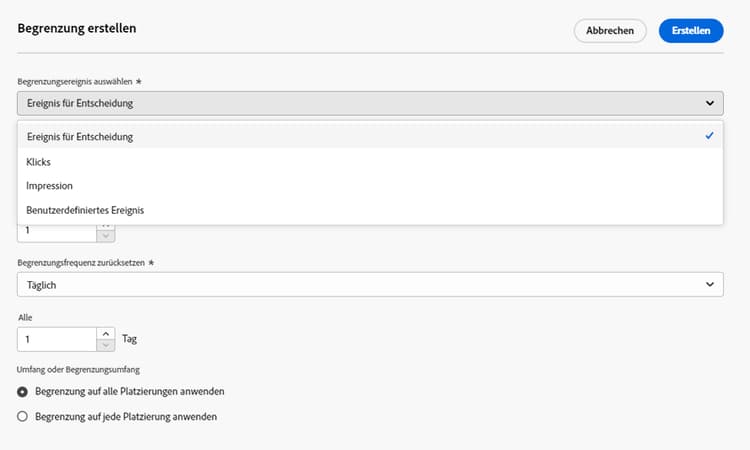The width and height of the screenshot is (750, 450).
Task: Open the Täglich frequency dropdown
Action: [370, 285]
